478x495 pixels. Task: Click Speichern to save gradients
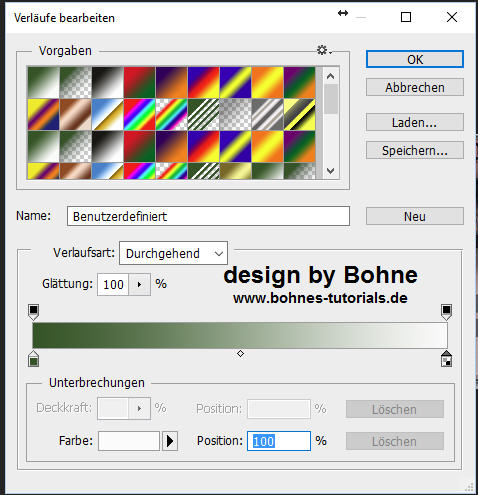pos(415,150)
